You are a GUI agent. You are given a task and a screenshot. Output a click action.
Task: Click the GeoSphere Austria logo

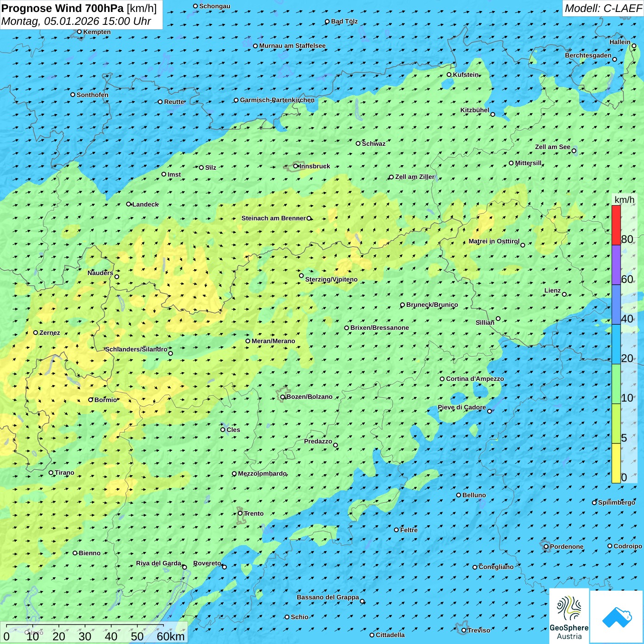[x=569, y=616]
